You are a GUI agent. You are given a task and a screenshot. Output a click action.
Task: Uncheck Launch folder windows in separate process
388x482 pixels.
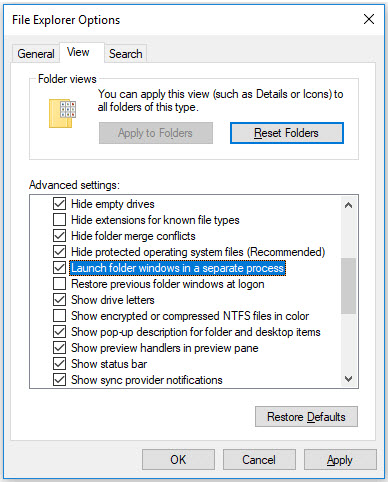[x=59, y=268]
